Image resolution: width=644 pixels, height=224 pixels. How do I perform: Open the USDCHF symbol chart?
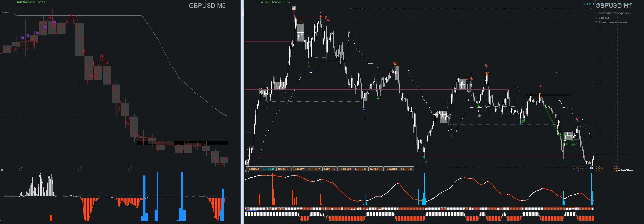(284, 169)
